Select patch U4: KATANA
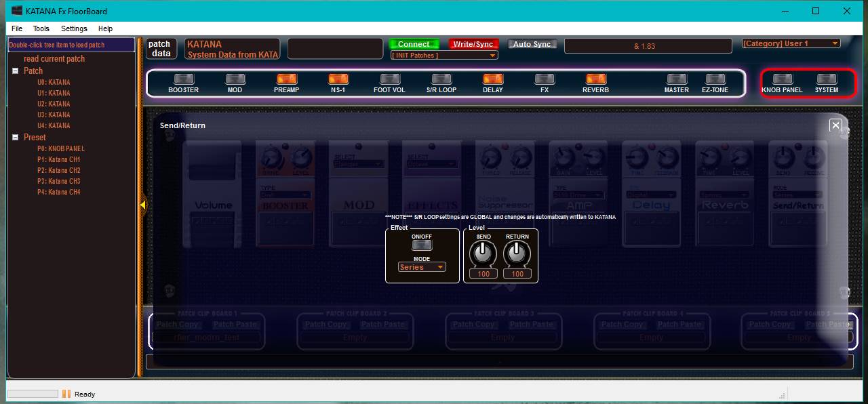Image resolution: width=868 pixels, height=404 pixels. coord(54,125)
